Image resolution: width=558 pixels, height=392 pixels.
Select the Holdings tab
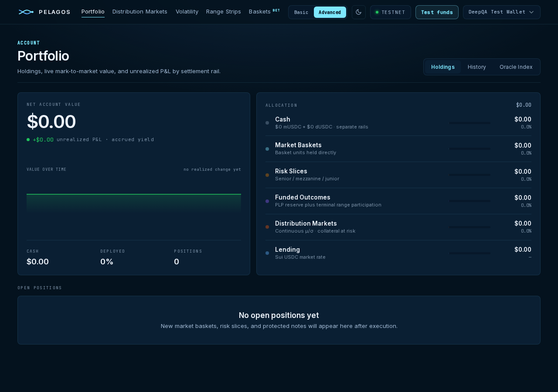pos(443,67)
